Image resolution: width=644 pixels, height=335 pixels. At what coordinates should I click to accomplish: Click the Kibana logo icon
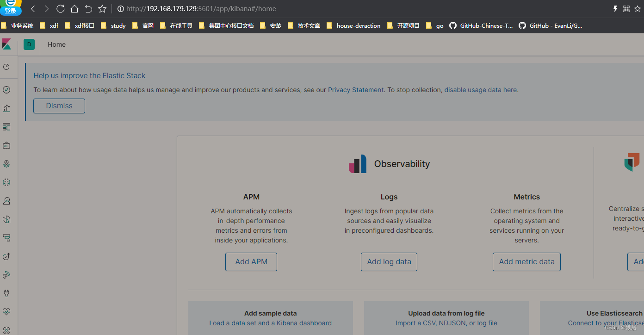point(6,44)
